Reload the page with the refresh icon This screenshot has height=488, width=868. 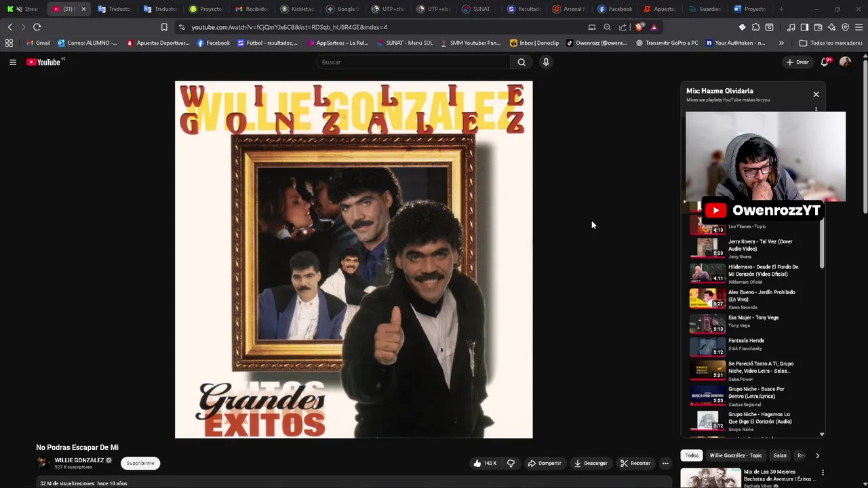point(37,27)
